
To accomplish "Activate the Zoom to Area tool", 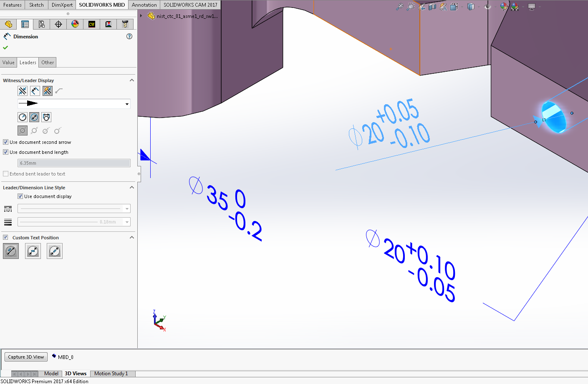I will [x=410, y=7].
